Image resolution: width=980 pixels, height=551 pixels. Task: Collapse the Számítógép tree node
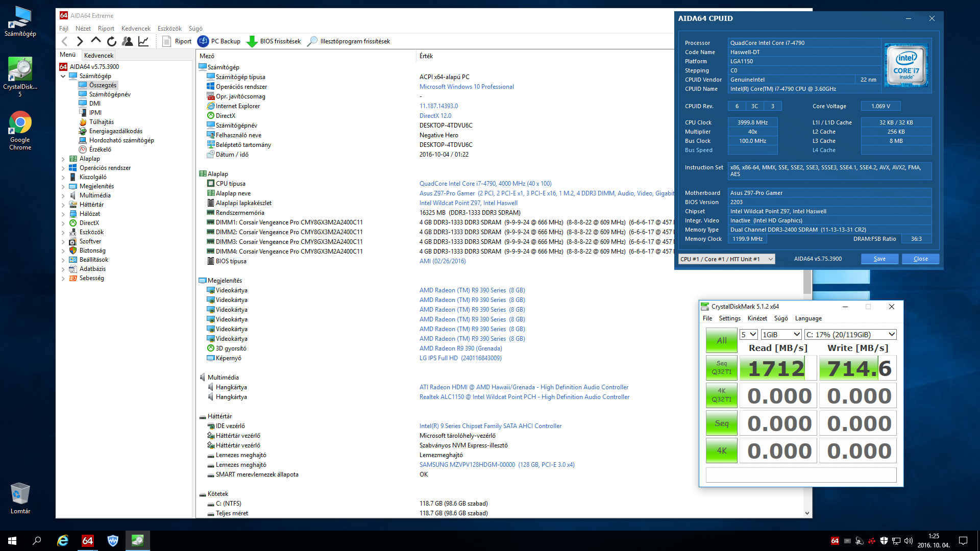(x=63, y=76)
